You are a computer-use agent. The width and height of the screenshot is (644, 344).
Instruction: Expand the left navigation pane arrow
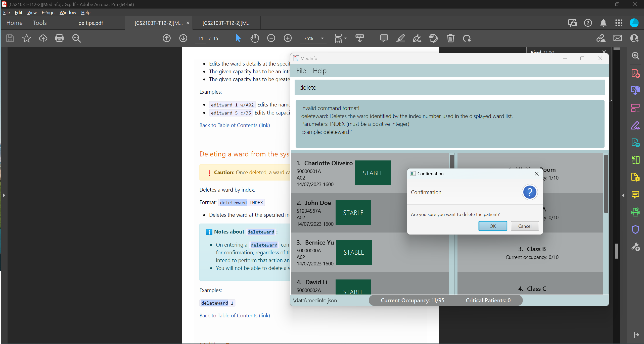point(4,195)
